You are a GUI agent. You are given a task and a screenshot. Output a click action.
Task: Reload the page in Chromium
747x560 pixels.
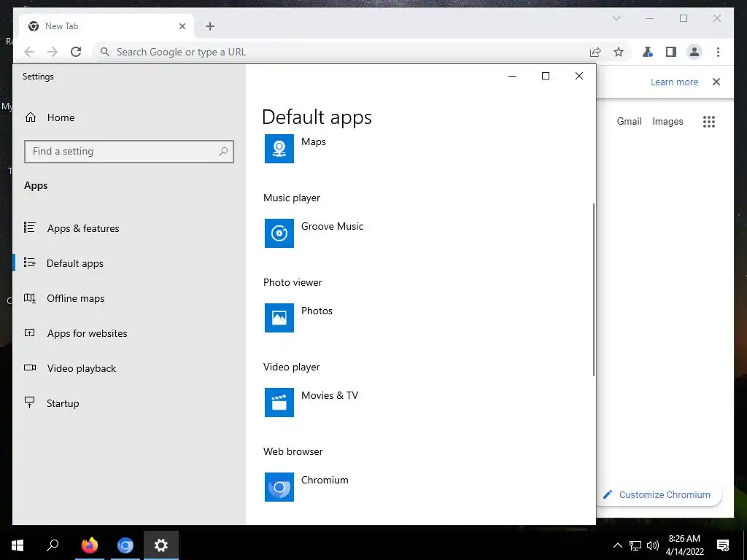pos(76,52)
